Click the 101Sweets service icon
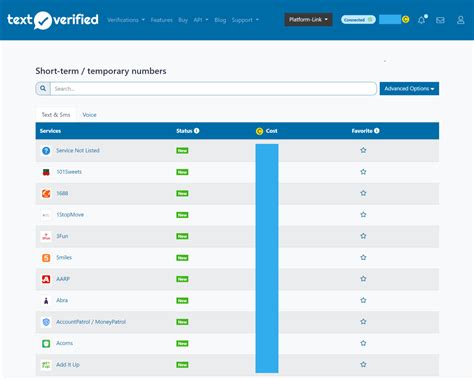The height and width of the screenshot is (380, 474). 46,172
